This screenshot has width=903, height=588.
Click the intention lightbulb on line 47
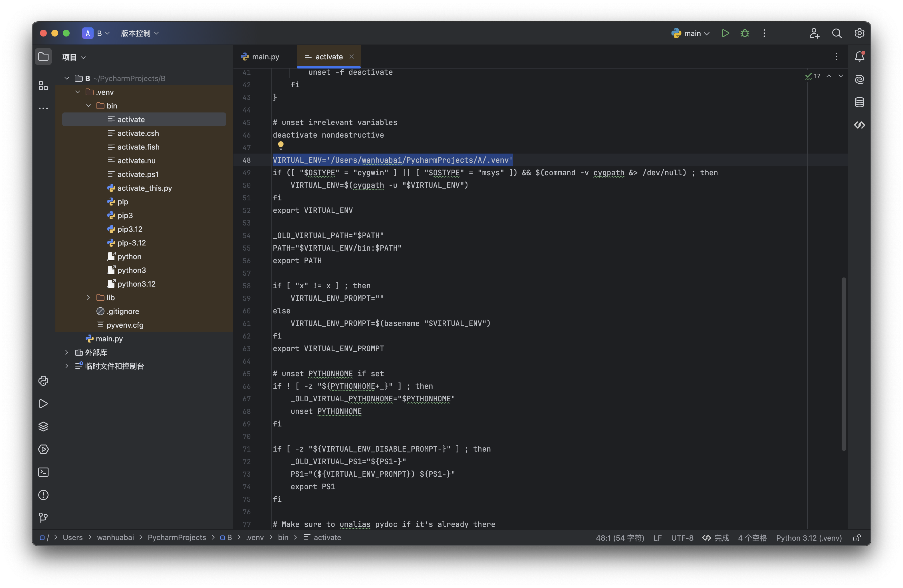[x=281, y=145]
